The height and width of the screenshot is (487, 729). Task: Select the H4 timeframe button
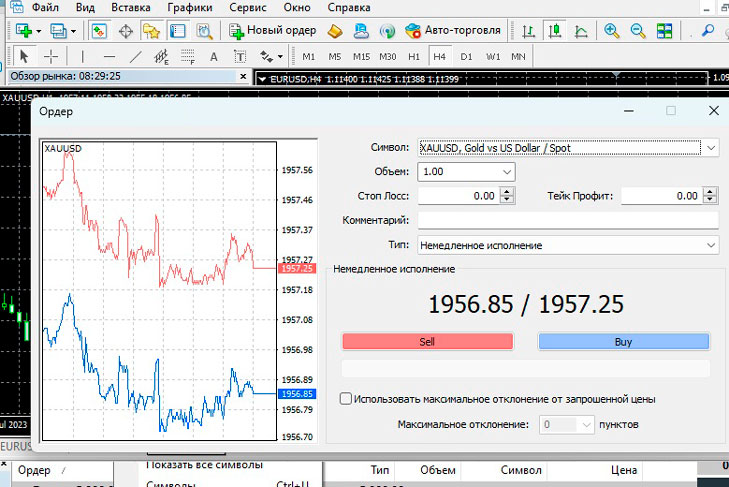(439, 56)
